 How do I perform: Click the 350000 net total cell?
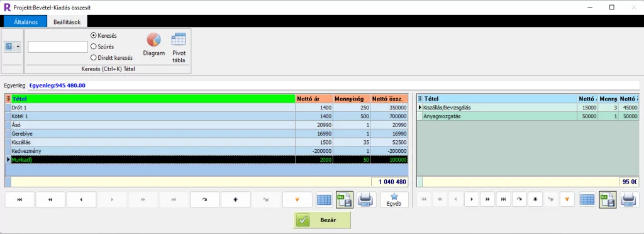tap(389, 108)
